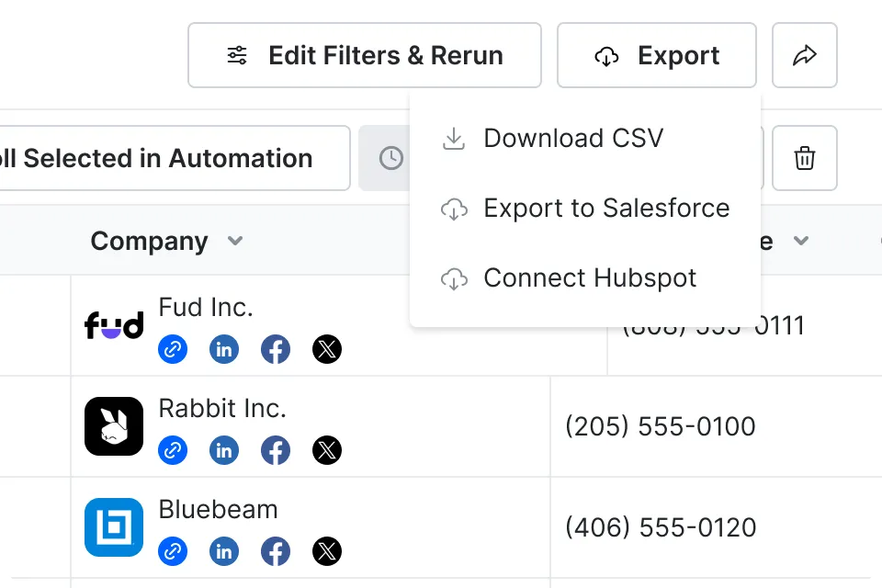The image size is (882, 588).
Task: Click the Company column header label
Action: (x=149, y=241)
